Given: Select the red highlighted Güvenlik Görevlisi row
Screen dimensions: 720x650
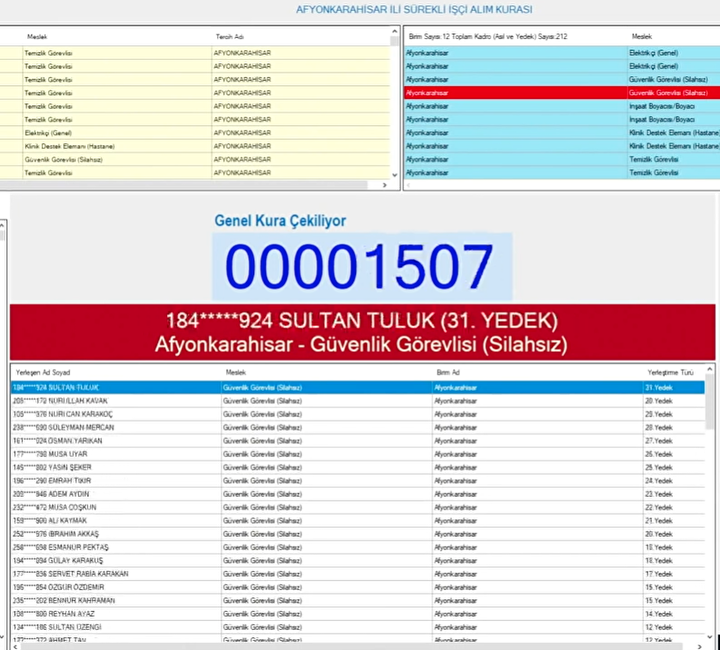Looking at the screenshot, I should tap(562, 93).
